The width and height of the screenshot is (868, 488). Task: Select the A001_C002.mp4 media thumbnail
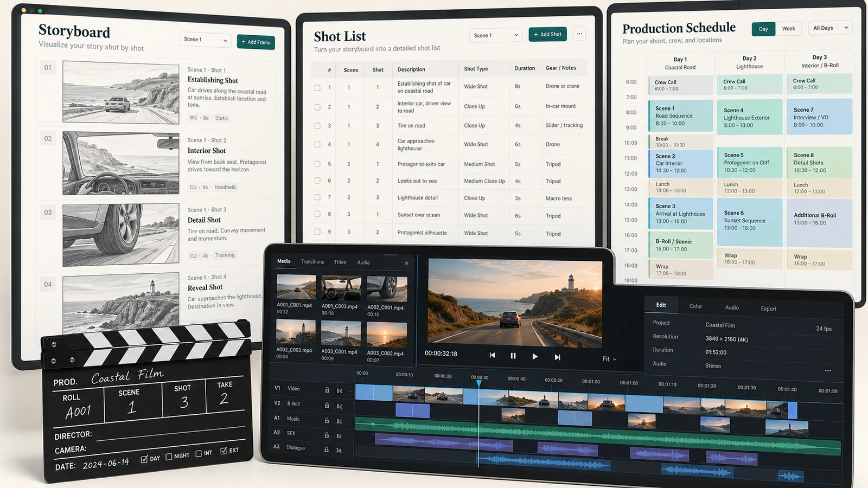click(x=341, y=288)
